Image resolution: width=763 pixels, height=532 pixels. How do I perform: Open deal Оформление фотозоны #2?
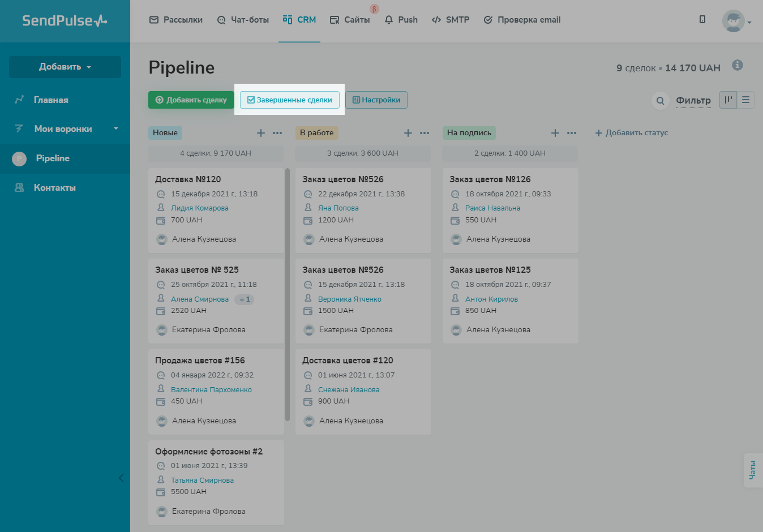tap(209, 452)
